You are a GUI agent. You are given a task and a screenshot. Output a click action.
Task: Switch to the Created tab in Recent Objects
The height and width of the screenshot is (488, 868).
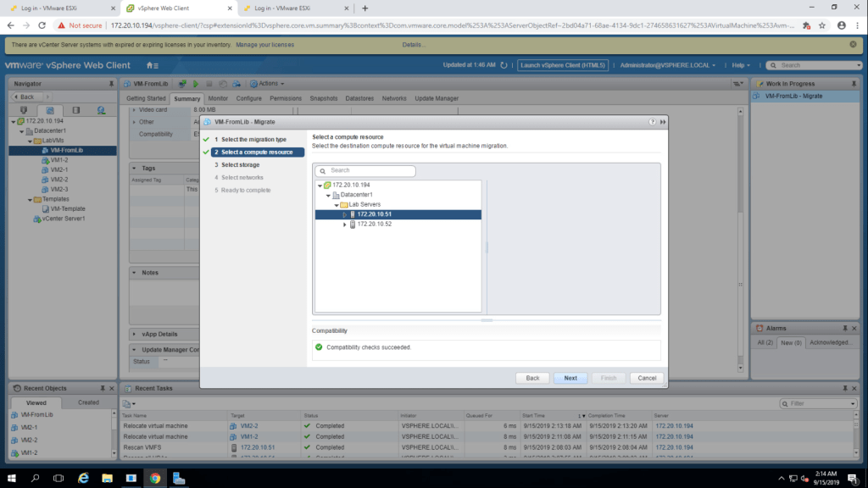88,402
